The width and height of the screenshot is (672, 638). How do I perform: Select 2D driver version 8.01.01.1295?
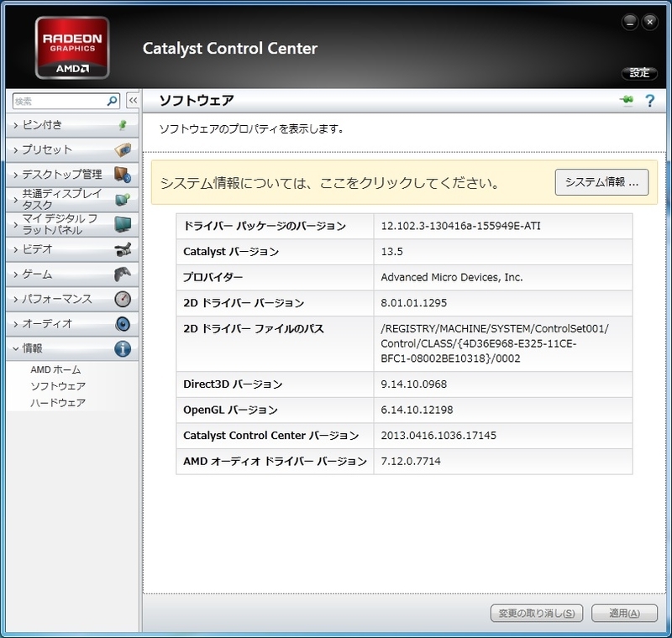pos(502,303)
